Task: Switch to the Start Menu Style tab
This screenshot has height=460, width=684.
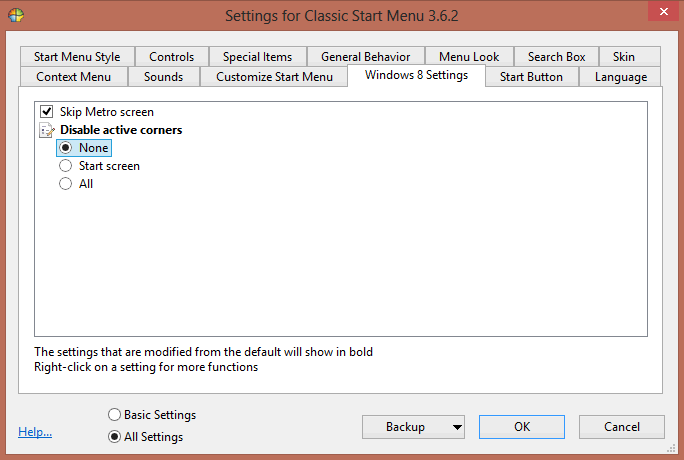Action: click(x=77, y=57)
